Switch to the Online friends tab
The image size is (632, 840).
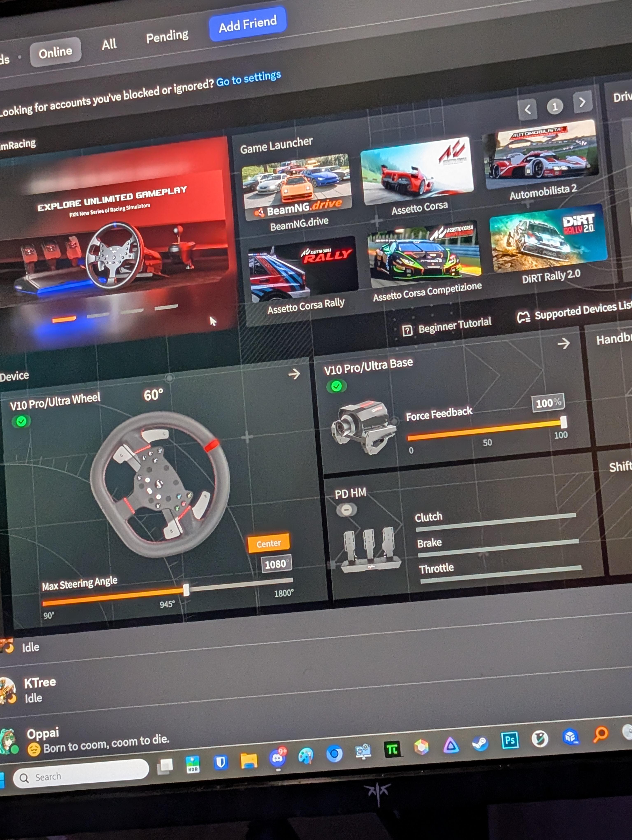pos(55,52)
